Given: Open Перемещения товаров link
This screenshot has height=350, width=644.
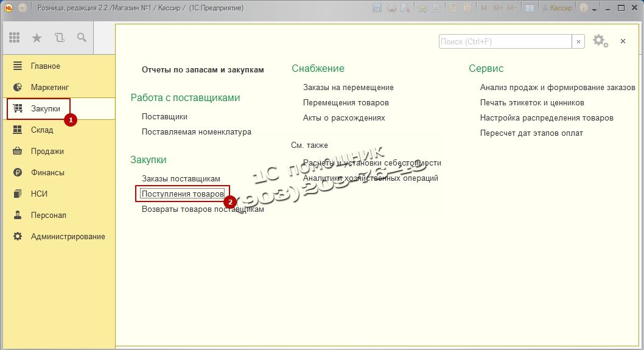Looking at the screenshot, I should pyautogui.click(x=346, y=102).
